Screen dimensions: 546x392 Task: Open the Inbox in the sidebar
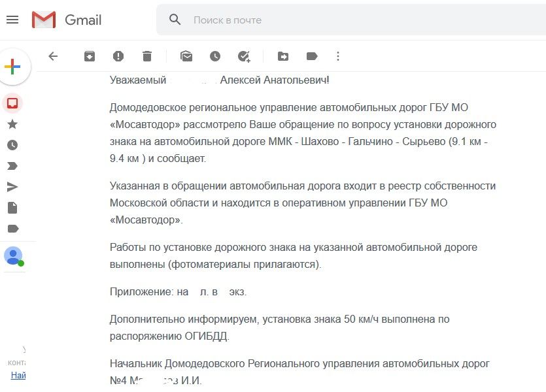tap(12, 103)
